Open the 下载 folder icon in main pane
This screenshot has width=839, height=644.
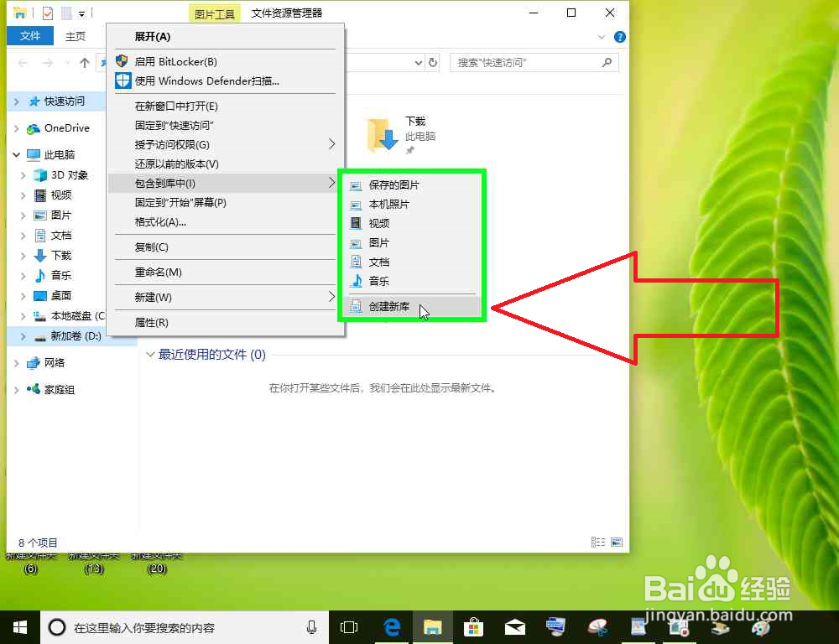382,135
